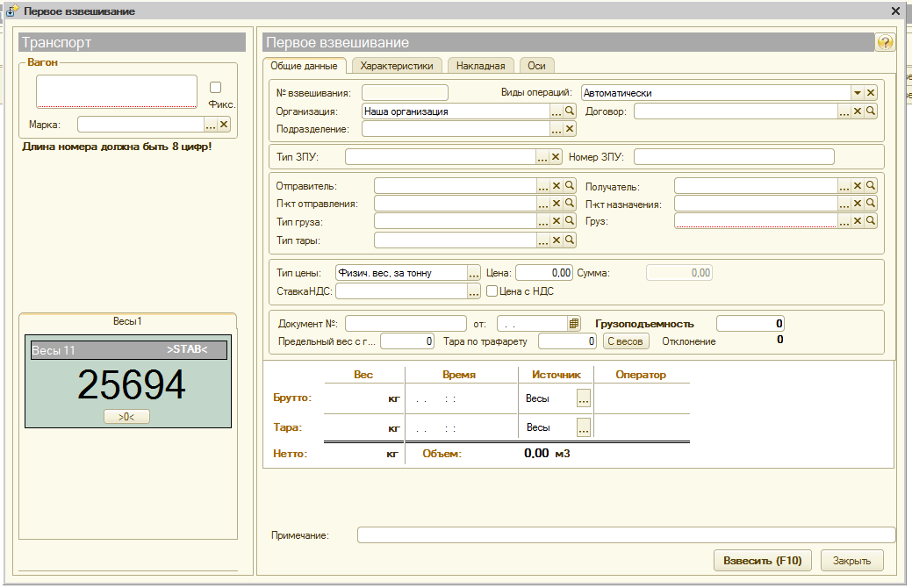Clear the Марка field with X icon
912x588 pixels.
[224, 125]
